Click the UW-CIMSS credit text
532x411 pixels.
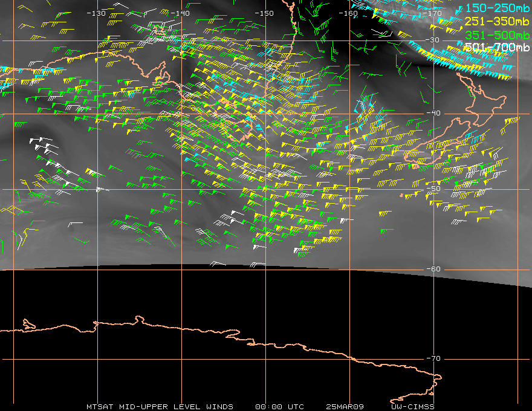[x=412, y=407]
